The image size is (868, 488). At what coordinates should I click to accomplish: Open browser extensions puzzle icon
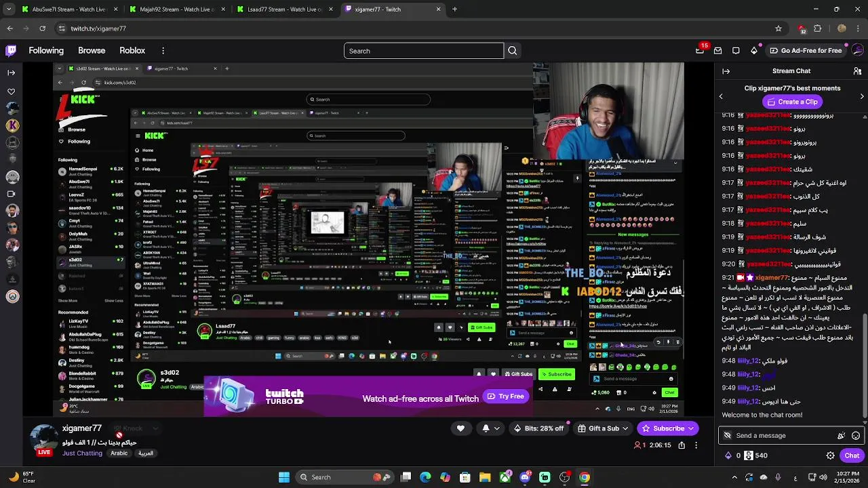point(817,28)
